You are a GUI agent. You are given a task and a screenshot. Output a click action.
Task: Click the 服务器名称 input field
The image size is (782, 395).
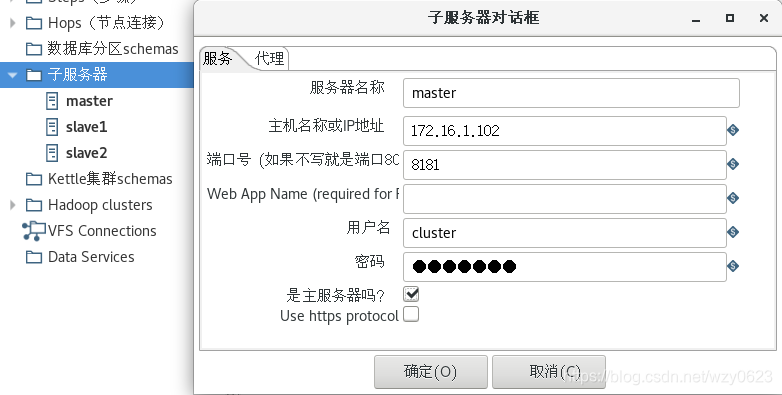coord(571,93)
